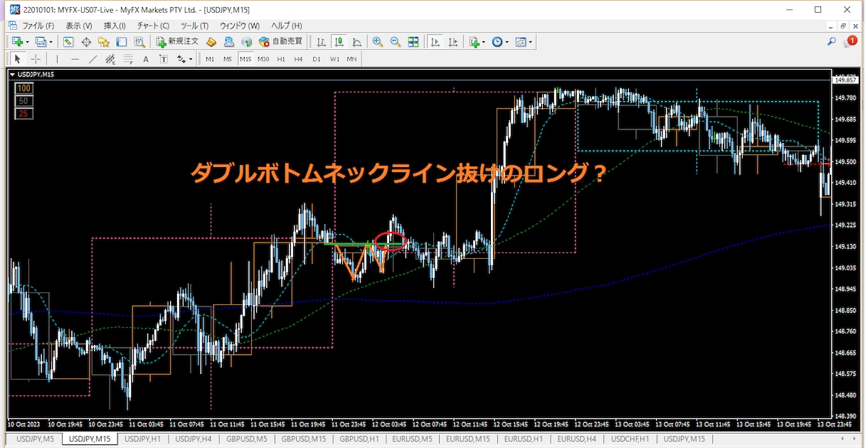
Task: Show the Navigator star-folder icon
Action: 104,42
